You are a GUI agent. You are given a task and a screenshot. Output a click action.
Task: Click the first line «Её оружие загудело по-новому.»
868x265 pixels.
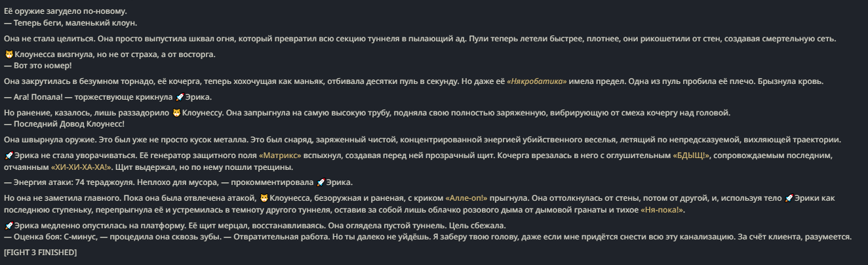click(66, 12)
